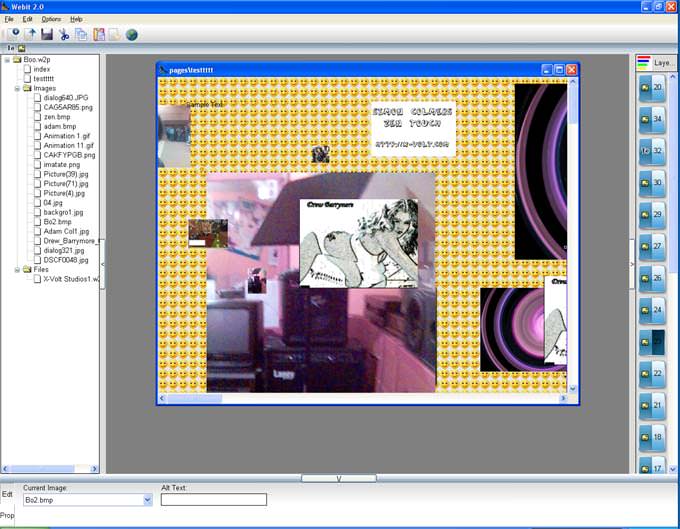680x529 pixels.
Task: Select CAKFYPGB.png in Images
Action: click(x=69, y=155)
